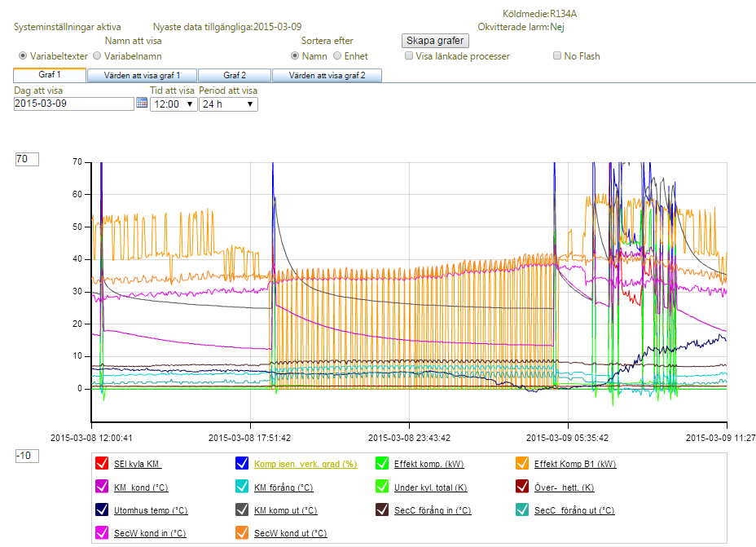Click the 2015-03-08 17:51:42 axis label
756x547 pixels.
point(250,438)
